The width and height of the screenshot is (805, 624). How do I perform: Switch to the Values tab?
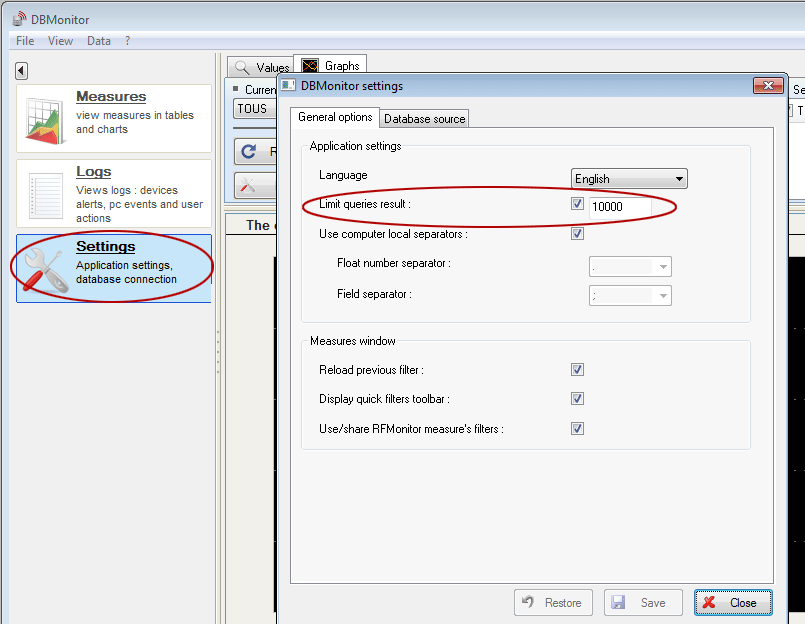click(261, 67)
